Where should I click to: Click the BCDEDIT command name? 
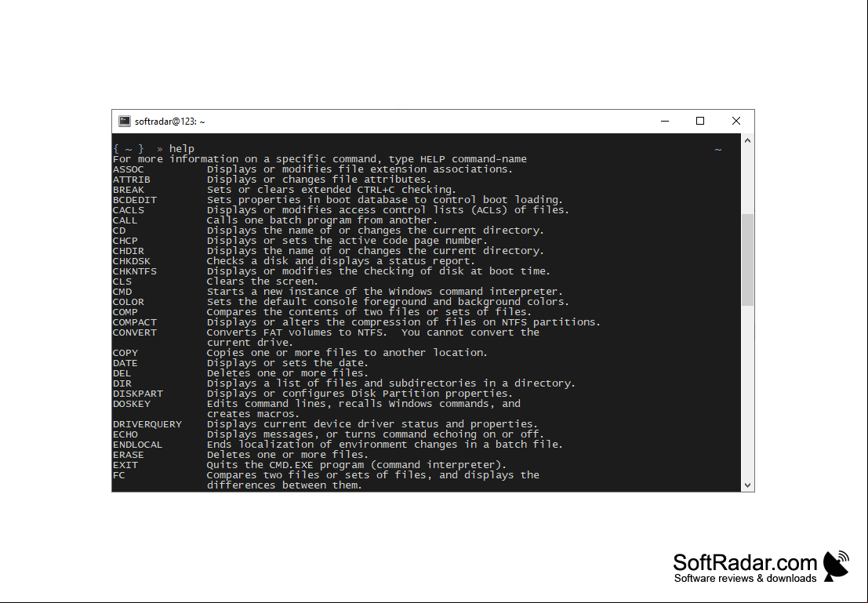[x=135, y=200]
